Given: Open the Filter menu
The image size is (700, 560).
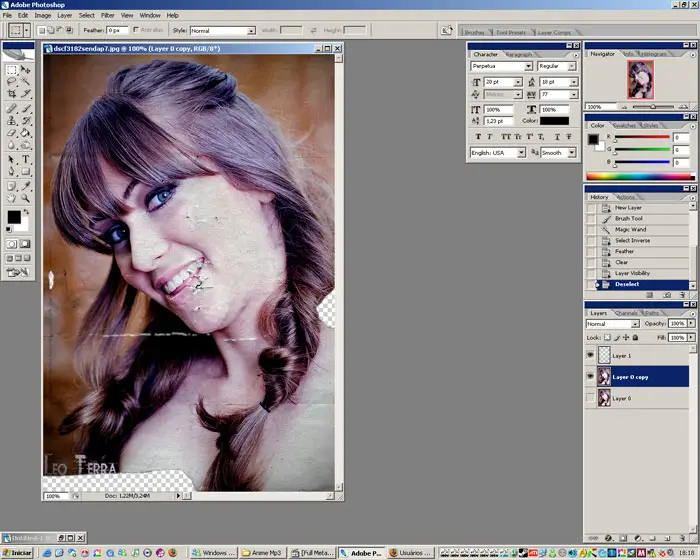Looking at the screenshot, I should [x=107, y=16].
